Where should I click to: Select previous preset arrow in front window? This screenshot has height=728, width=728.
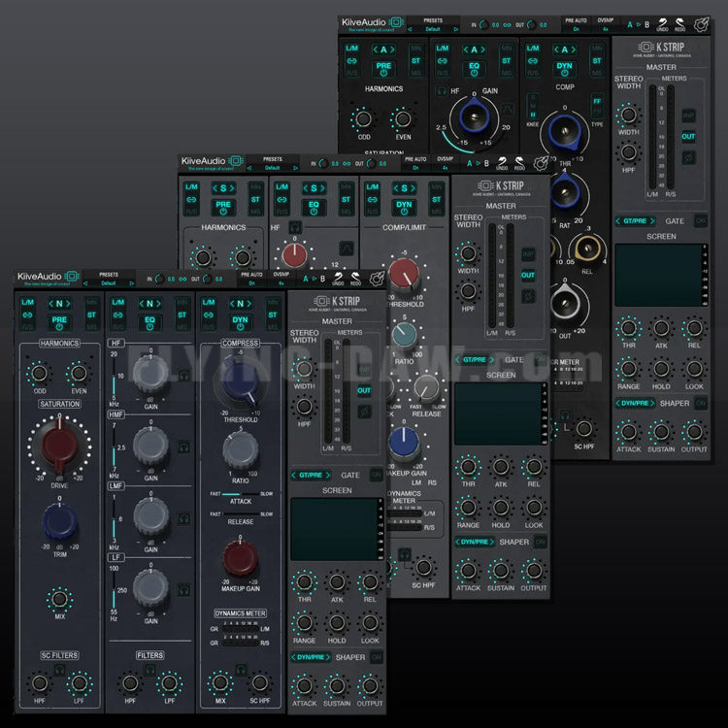tap(85, 283)
